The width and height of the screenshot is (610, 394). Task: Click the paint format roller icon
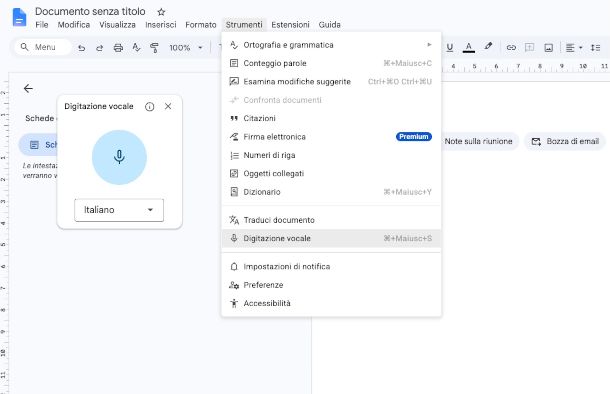154,48
